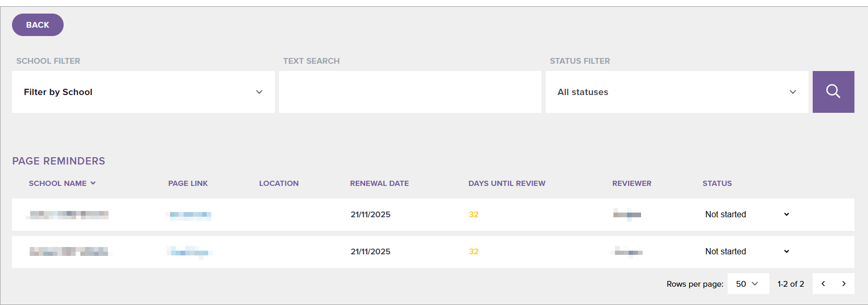Open the first row's page link
The height and width of the screenshot is (305, 868).
[x=190, y=215]
